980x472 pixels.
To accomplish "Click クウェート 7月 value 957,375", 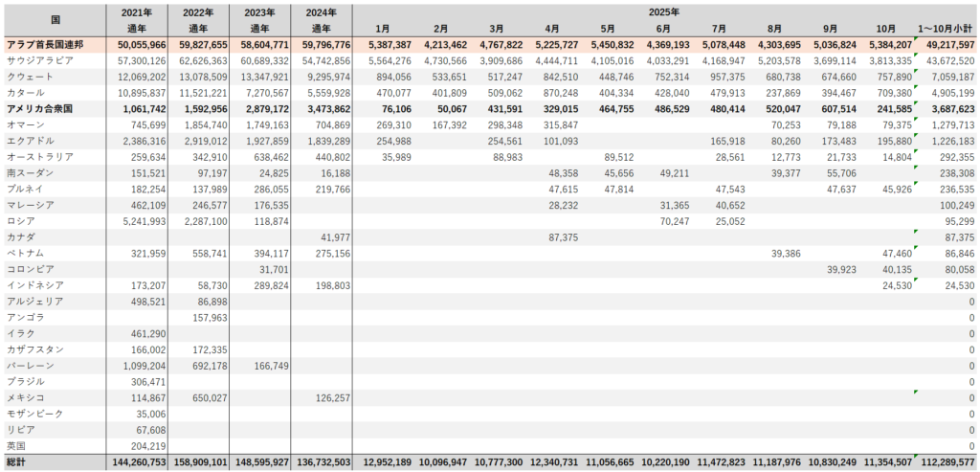I will pos(724,77).
